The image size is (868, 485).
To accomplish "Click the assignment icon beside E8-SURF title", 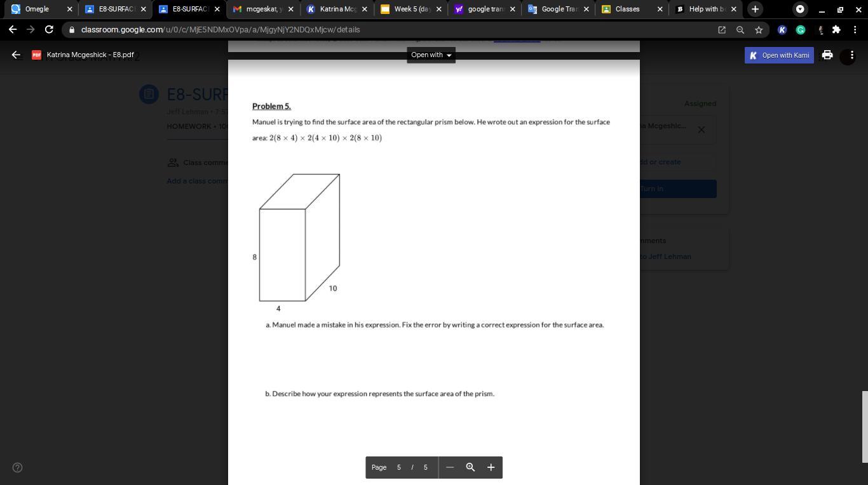I will pos(149,94).
